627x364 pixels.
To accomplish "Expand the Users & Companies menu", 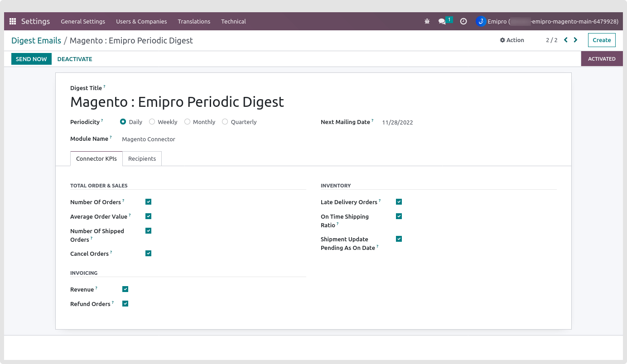I will pyautogui.click(x=141, y=21).
